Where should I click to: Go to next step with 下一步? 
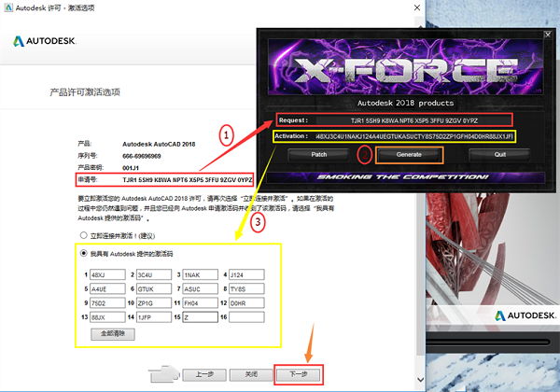click(298, 373)
